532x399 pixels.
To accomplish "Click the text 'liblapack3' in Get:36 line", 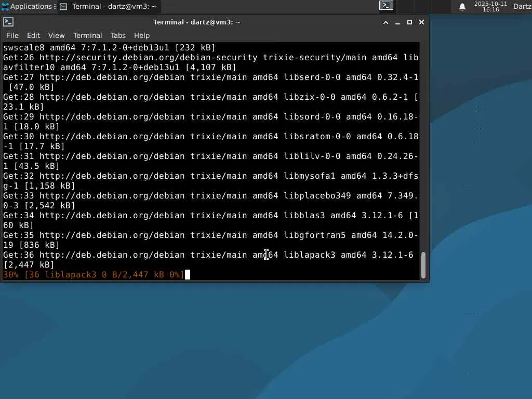I will tap(310, 255).
